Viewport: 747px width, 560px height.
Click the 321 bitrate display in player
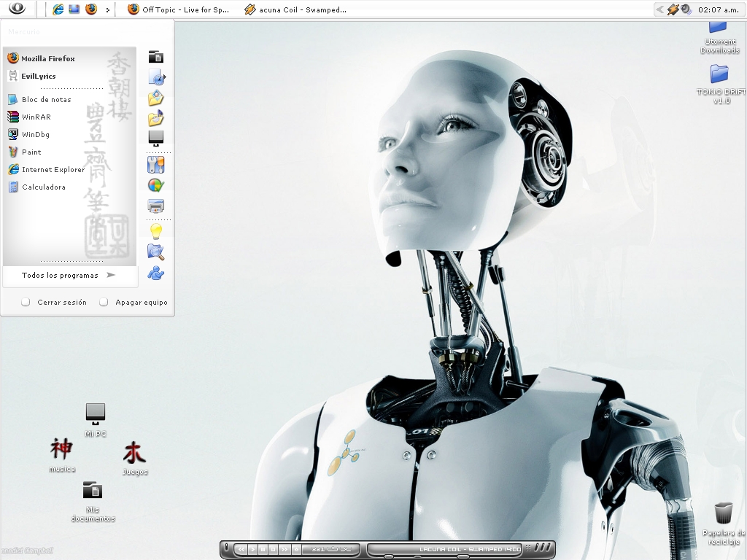pyautogui.click(x=318, y=549)
